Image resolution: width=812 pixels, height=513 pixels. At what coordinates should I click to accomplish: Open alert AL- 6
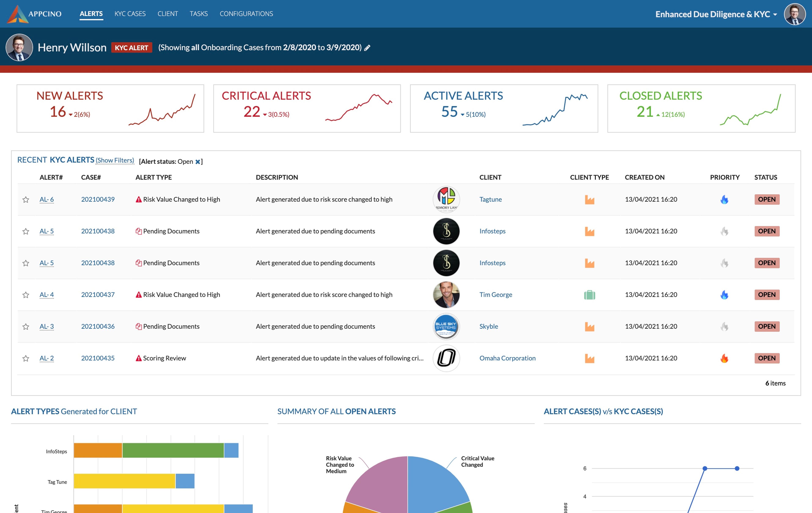click(47, 199)
